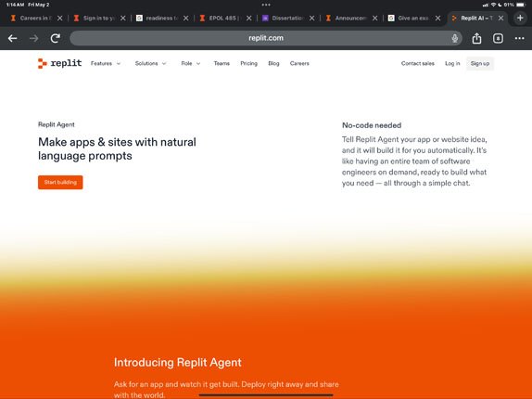Expand the Solutions dropdown
The image size is (532, 399).
[151, 63]
